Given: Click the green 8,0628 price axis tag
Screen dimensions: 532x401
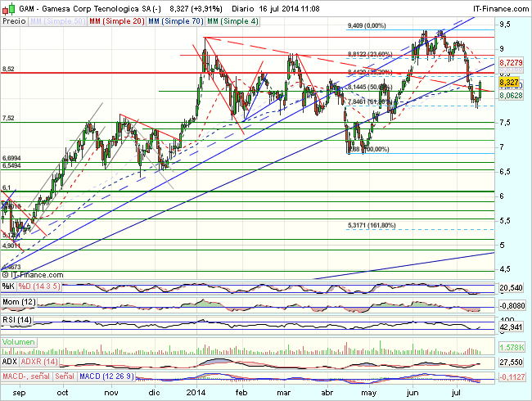Looking at the screenshot, I should click(x=509, y=96).
